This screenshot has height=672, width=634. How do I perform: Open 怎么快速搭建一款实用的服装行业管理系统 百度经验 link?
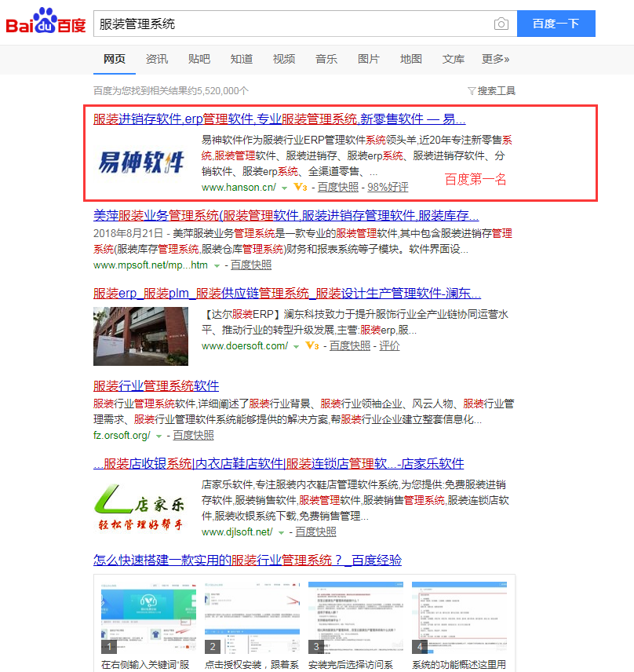[247, 561]
